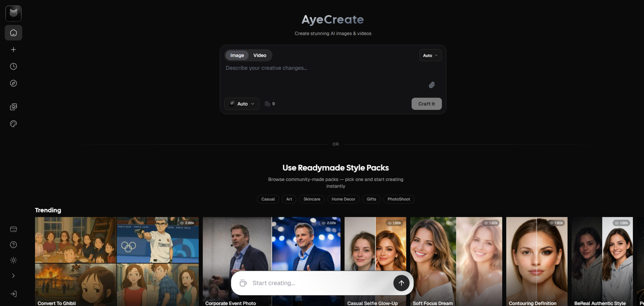The image size is (644, 306).
Task: Filter packs by PhotoShoot category
Action: point(399,199)
